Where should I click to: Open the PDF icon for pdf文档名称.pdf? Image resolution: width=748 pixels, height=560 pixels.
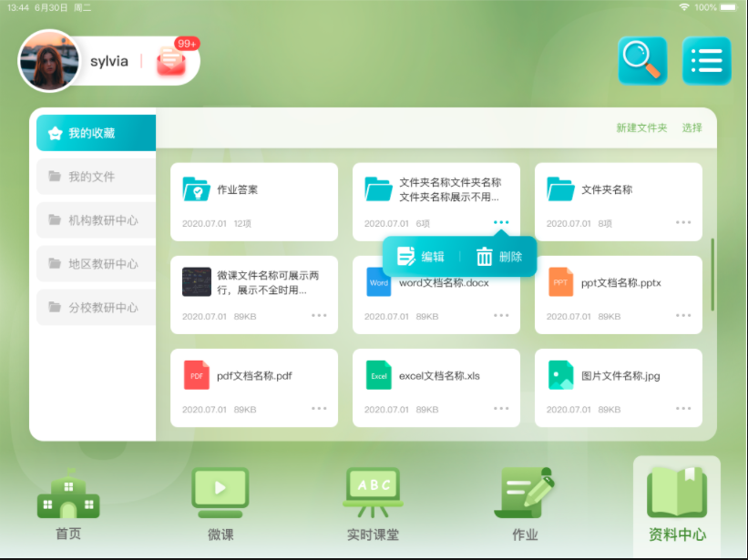(197, 374)
